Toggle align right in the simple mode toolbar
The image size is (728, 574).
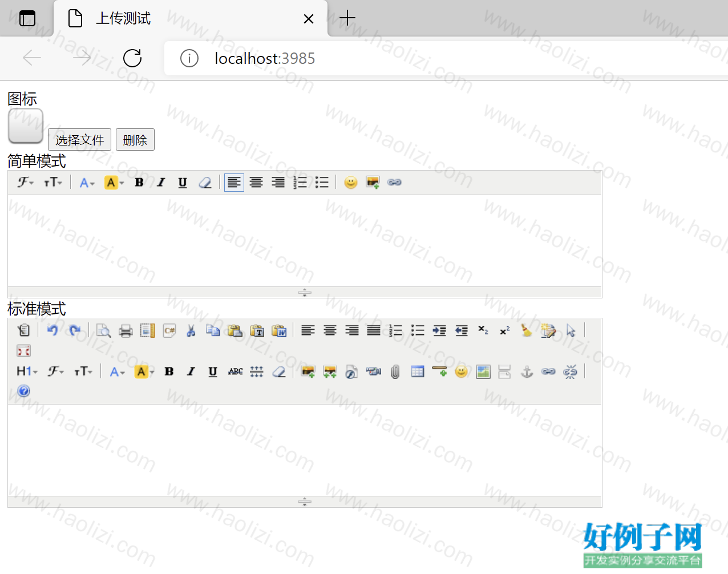pyautogui.click(x=278, y=183)
